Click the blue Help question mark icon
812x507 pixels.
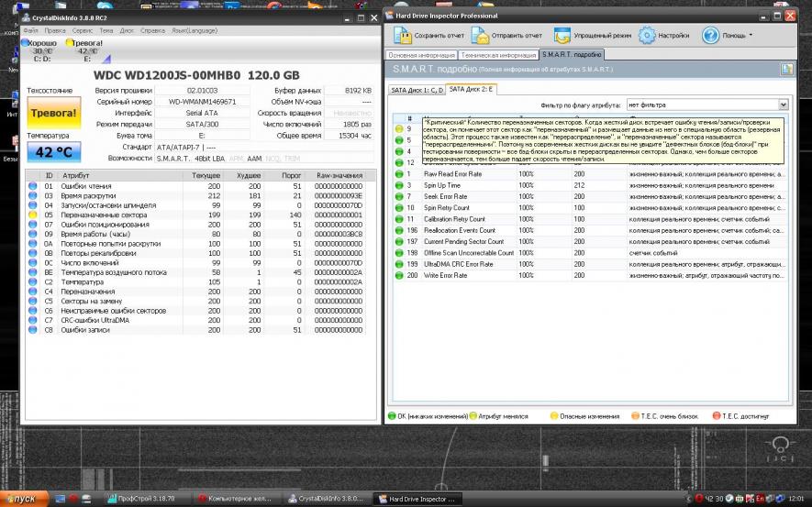(x=710, y=35)
